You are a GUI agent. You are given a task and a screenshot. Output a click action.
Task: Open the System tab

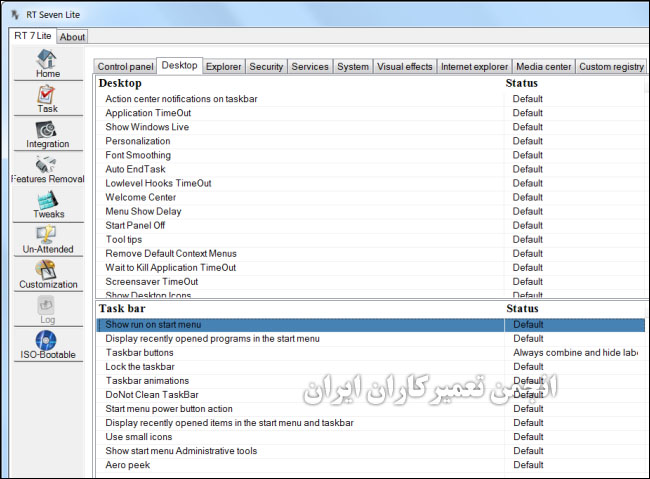[x=353, y=66]
